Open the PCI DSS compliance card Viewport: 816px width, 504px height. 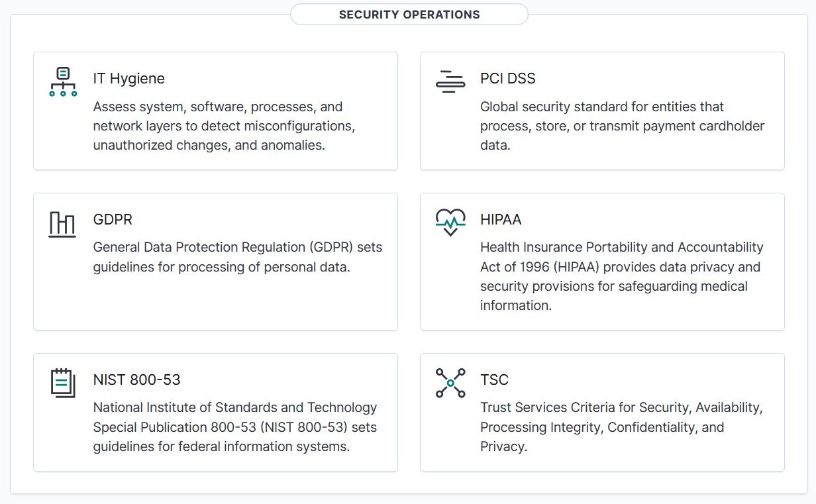[601, 111]
